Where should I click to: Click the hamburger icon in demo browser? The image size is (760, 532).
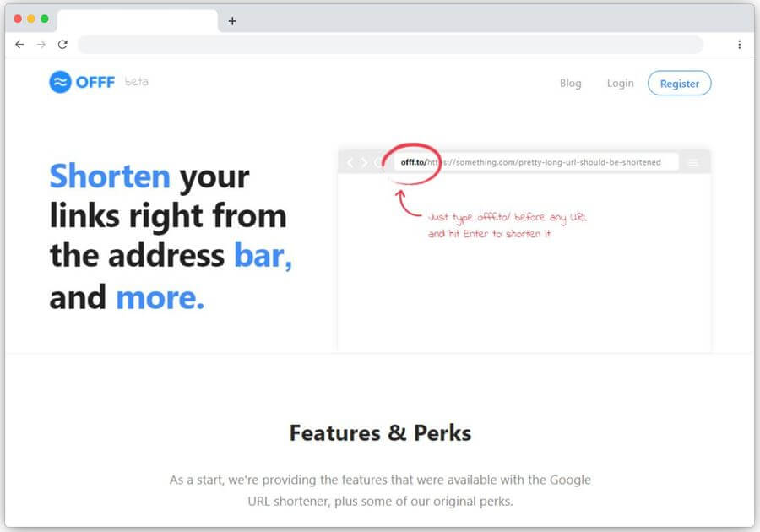(693, 163)
